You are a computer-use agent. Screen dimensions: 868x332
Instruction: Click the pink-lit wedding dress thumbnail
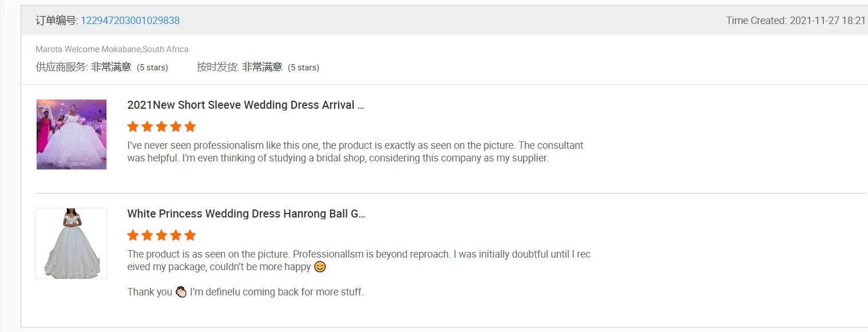click(72, 135)
